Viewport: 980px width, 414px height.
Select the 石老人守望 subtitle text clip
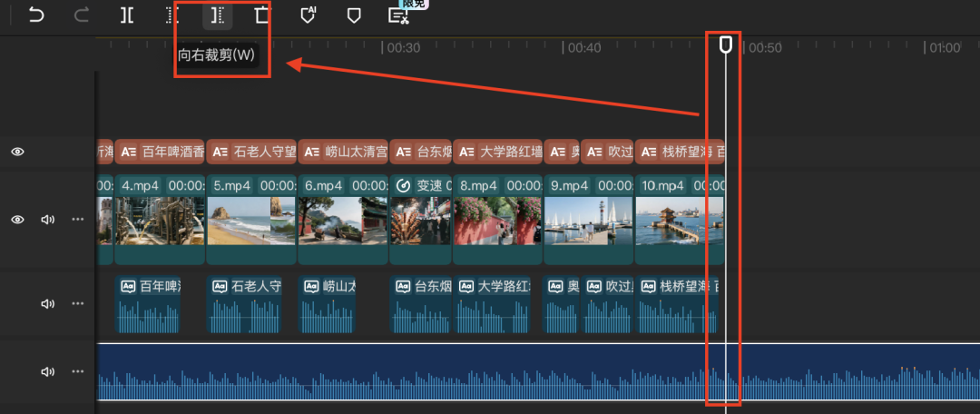251,152
